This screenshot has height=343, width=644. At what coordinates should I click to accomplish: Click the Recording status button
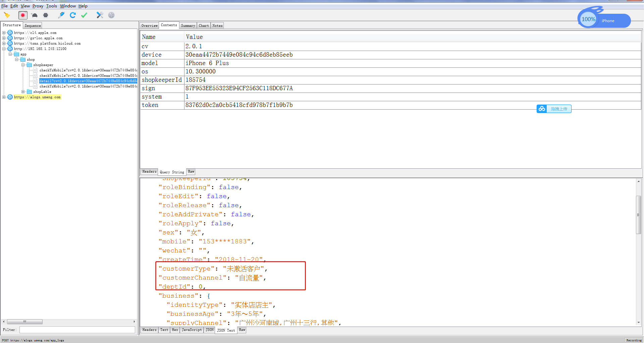click(x=634, y=340)
